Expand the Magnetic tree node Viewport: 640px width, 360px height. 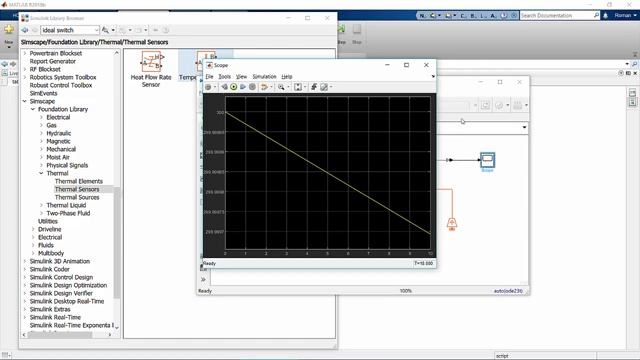[x=41, y=141]
